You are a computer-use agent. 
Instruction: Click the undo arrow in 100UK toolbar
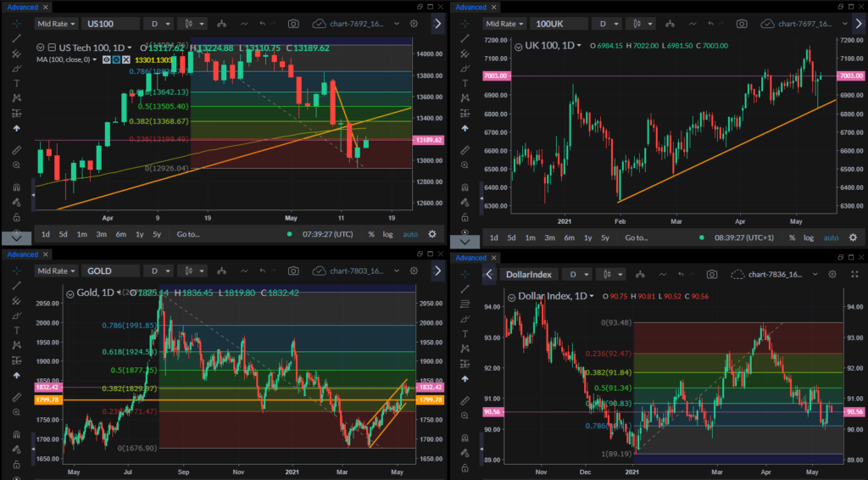(x=711, y=24)
